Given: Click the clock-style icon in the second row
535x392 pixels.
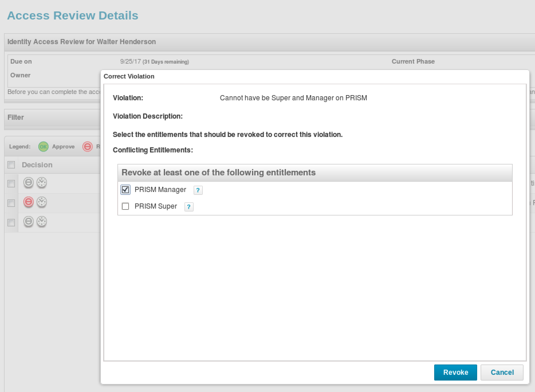Looking at the screenshot, I should pyautogui.click(x=42, y=202).
